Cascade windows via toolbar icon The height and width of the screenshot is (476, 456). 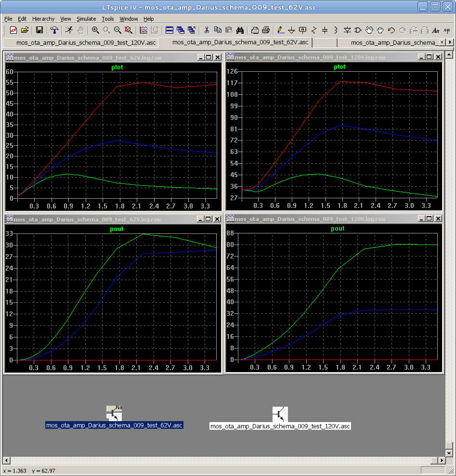(x=181, y=30)
